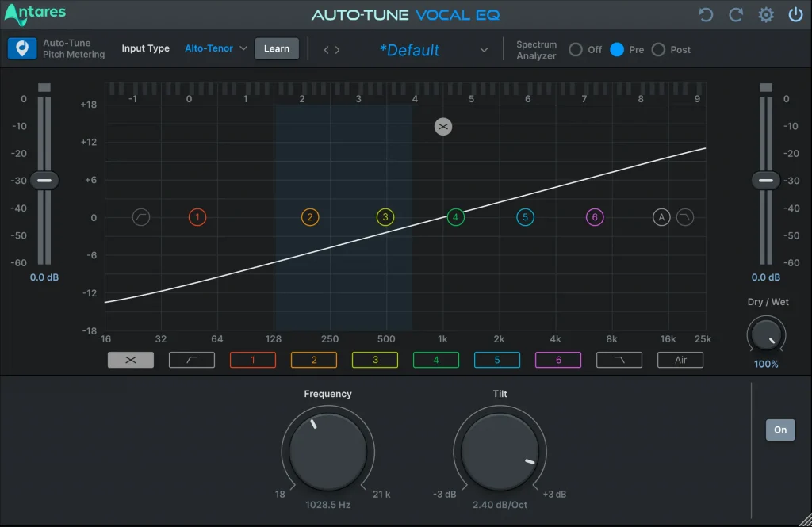Click the plugin power button

tap(795, 14)
